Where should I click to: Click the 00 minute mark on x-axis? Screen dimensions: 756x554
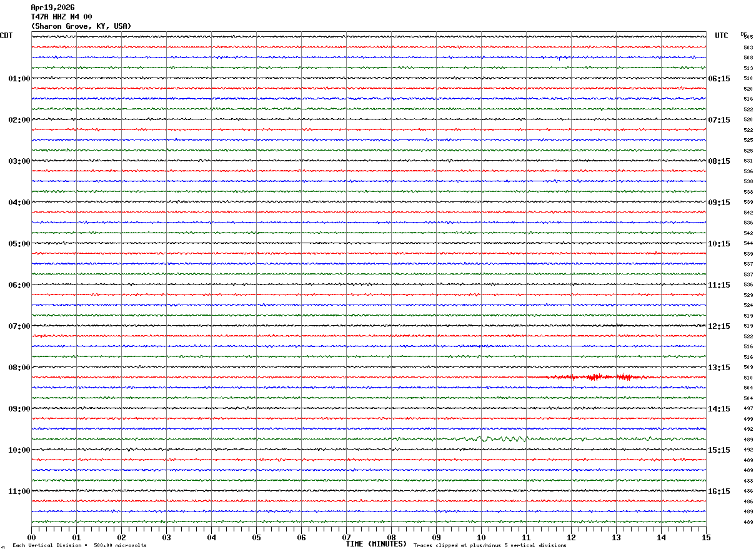(x=32, y=537)
